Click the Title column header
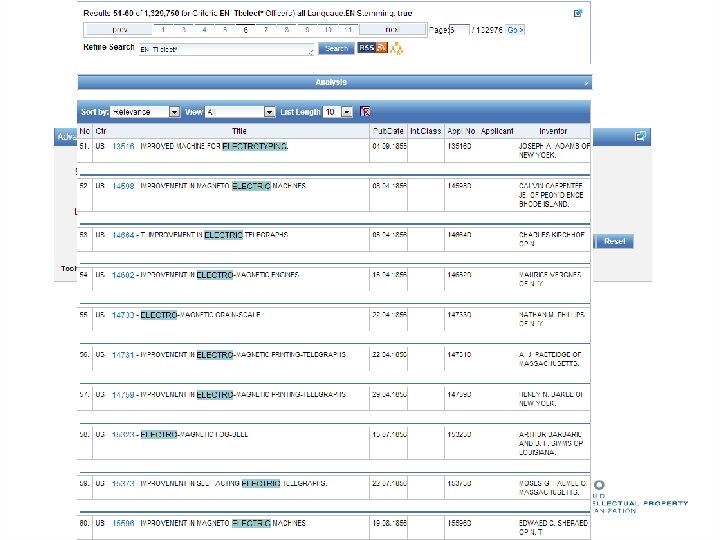The width and height of the screenshot is (720, 540). [x=239, y=131]
